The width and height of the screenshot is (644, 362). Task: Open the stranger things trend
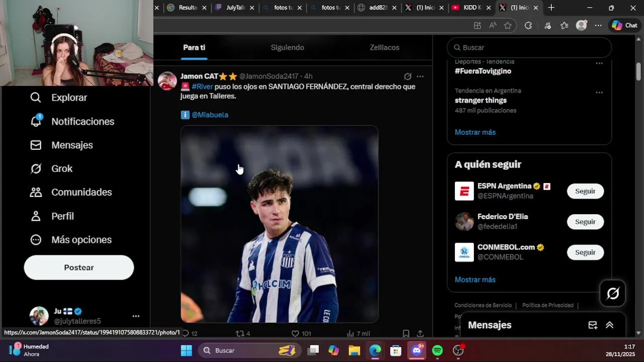coord(480,100)
